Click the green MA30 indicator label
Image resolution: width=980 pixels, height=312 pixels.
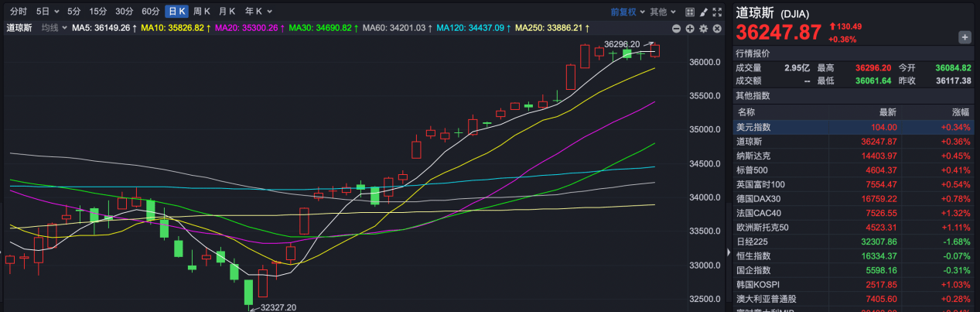click(x=323, y=28)
